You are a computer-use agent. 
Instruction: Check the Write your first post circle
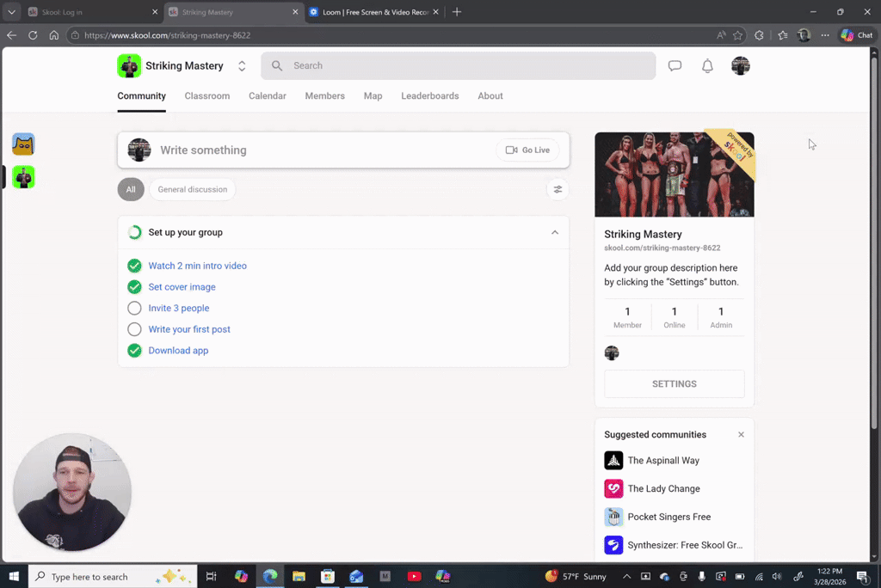[133, 329]
